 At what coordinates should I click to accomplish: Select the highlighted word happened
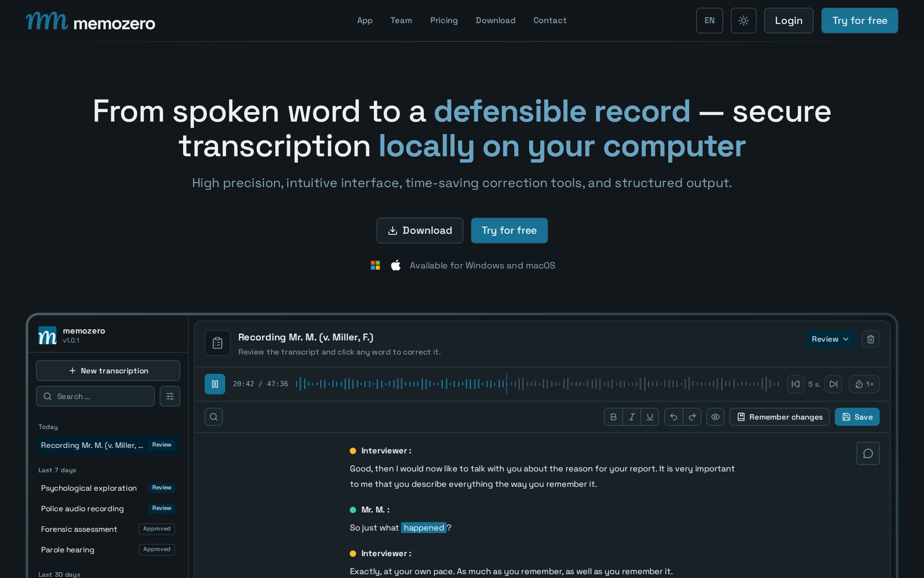(x=423, y=527)
